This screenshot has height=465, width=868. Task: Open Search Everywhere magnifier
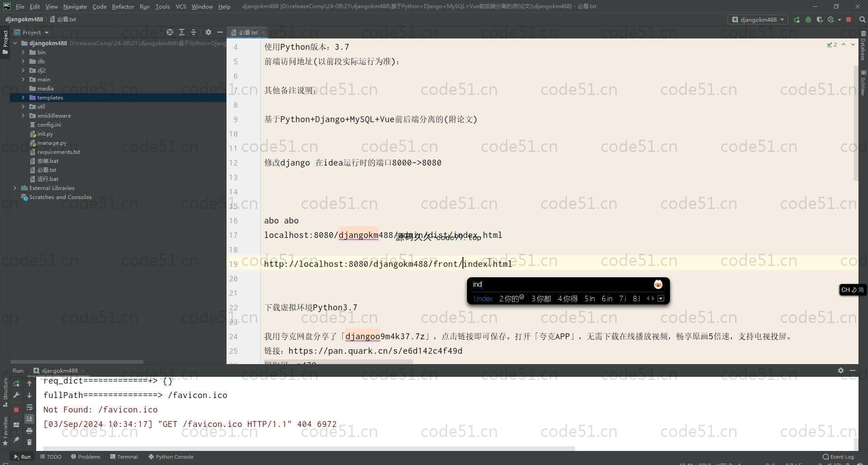pyautogui.click(x=862, y=19)
